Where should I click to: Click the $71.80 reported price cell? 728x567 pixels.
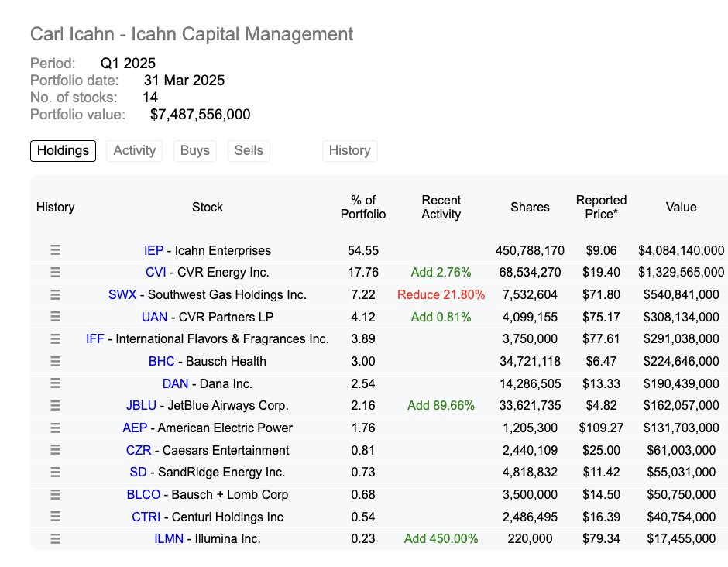point(601,294)
